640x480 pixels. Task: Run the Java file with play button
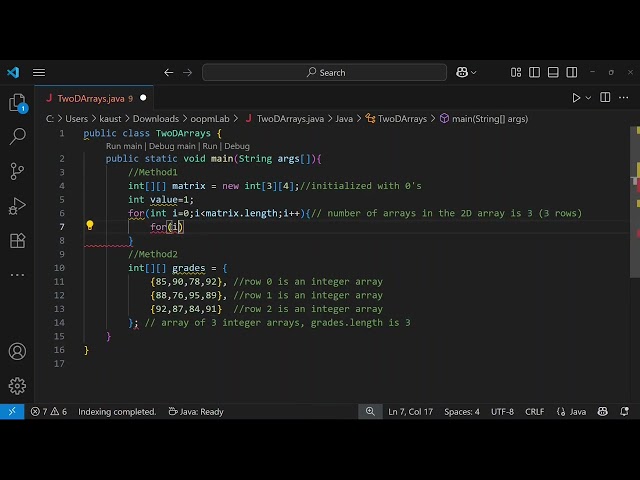pos(576,98)
